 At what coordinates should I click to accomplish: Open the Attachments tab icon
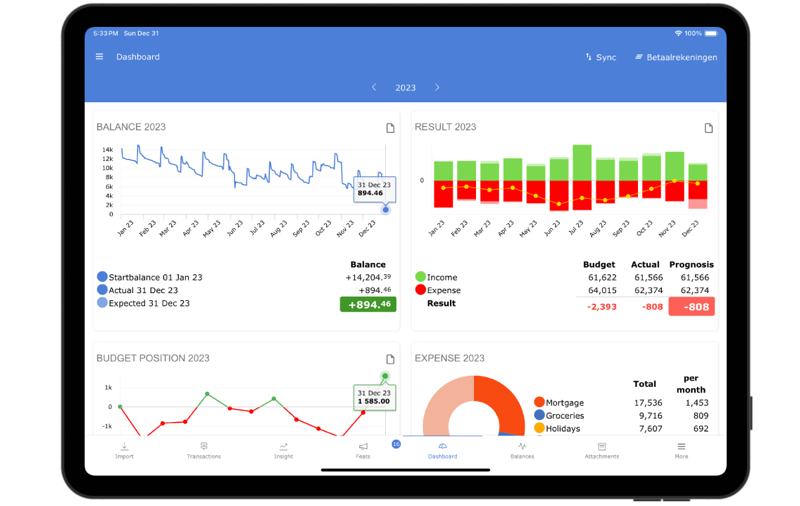602,450
